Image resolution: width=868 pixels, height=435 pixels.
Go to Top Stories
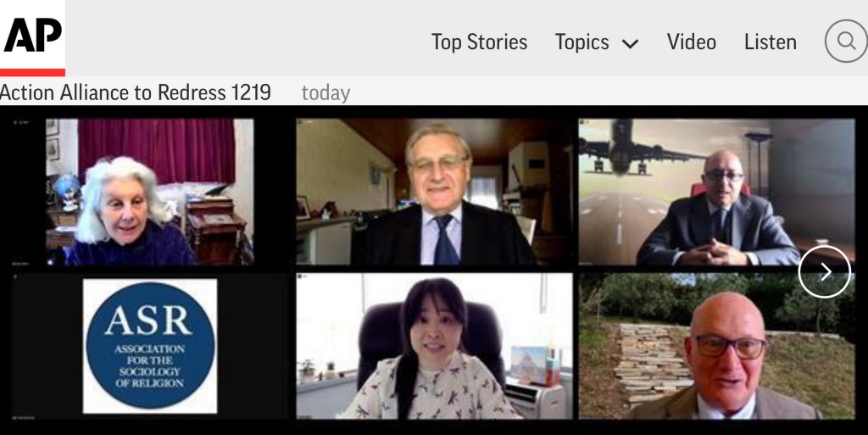coord(479,42)
